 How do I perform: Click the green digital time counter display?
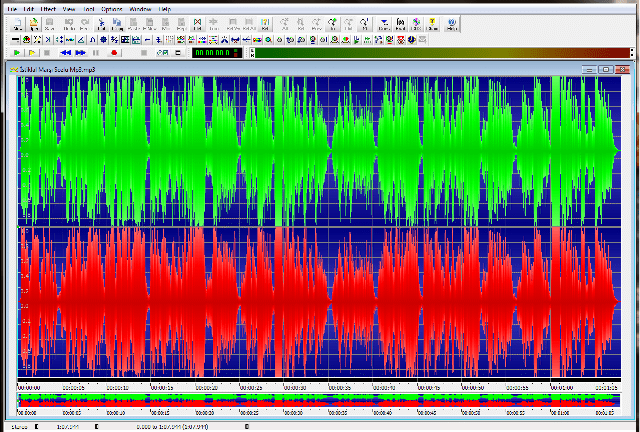214,52
